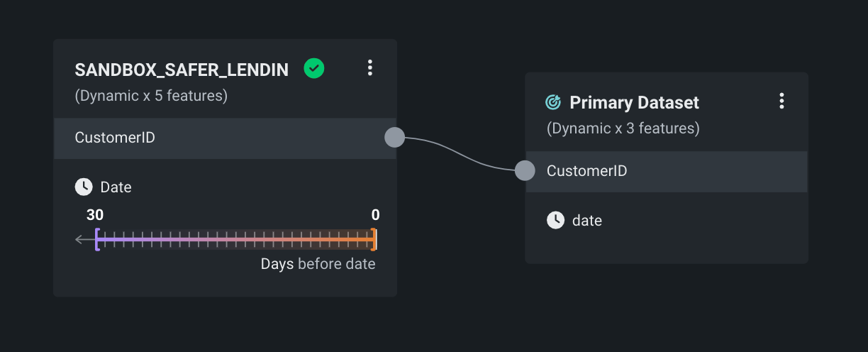This screenshot has height=352, width=868.
Task: Click the 0 value above the timeline
Action: coord(375,215)
